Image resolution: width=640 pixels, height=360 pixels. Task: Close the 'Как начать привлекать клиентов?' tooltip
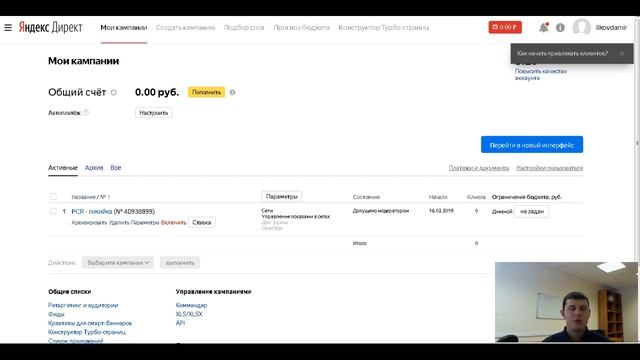(622, 53)
